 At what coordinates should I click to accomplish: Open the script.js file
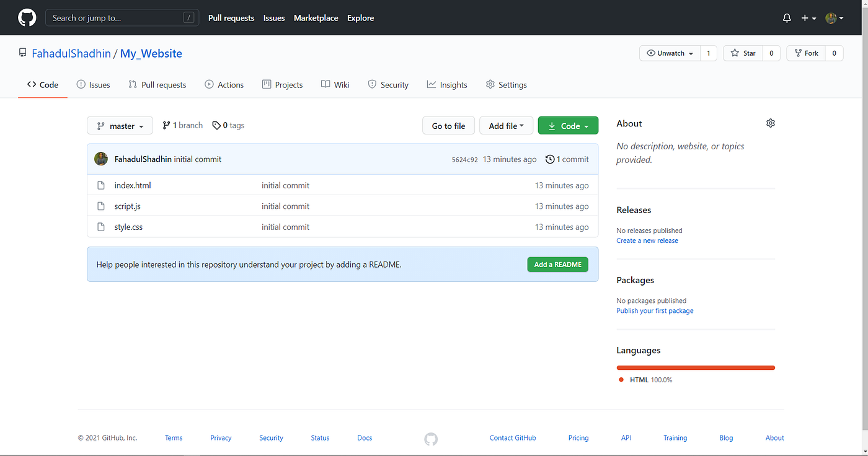(x=128, y=206)
